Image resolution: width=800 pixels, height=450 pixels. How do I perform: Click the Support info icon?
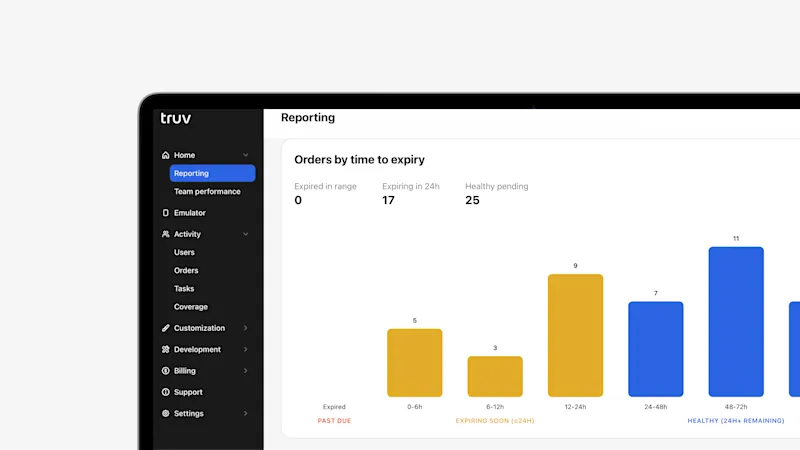point(165,392)
